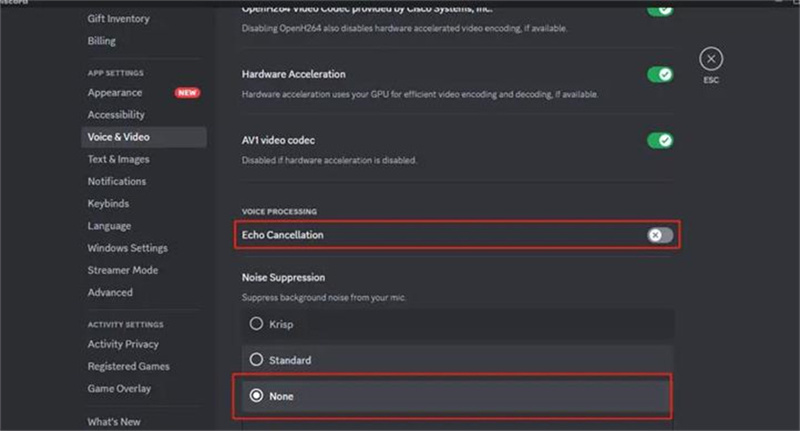800x431 pixels.
Task: Open Accessibility settings
Action: point(116,115)
